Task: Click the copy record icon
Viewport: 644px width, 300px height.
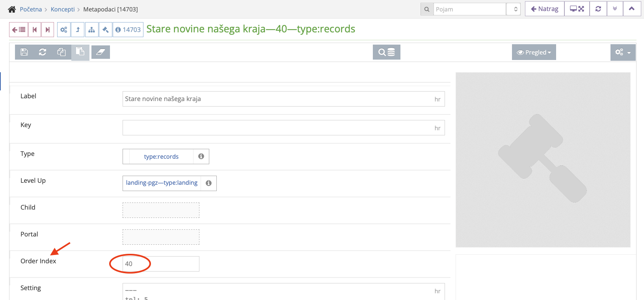Action: (61, 52)
